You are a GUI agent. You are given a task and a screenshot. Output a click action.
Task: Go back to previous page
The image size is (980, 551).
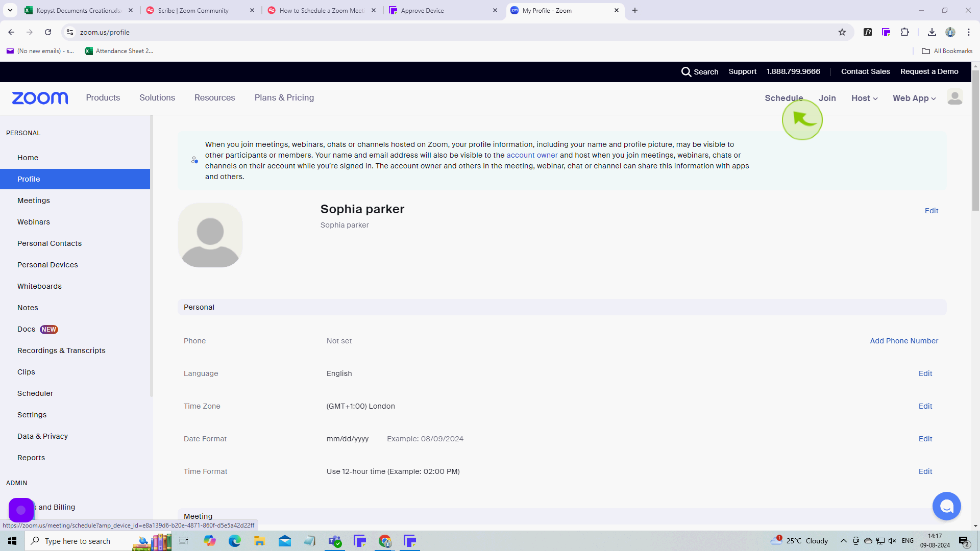coord(11,32)
